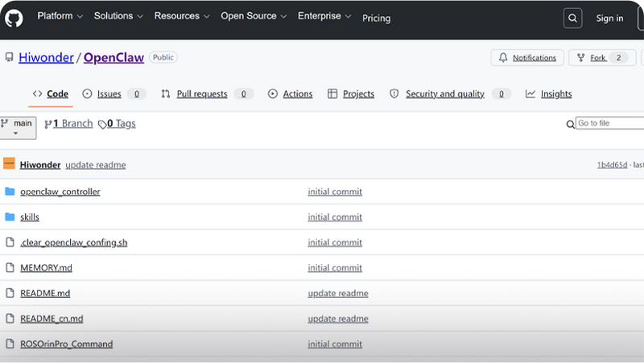
Task: Click the bell icon in Notifications button
Action: (x=503, y=57)
